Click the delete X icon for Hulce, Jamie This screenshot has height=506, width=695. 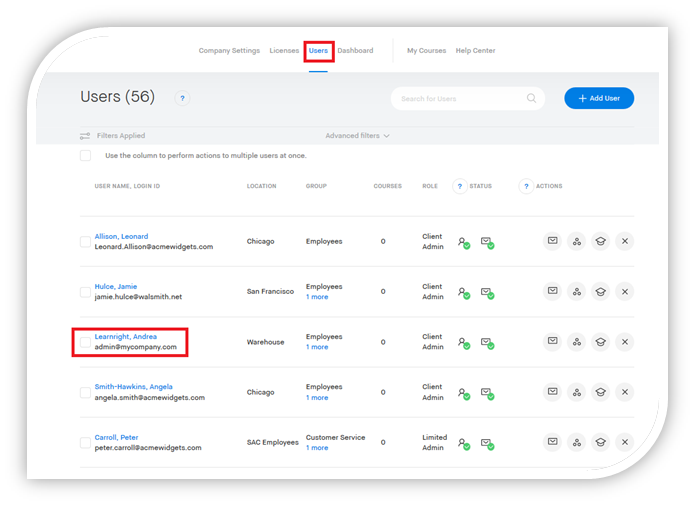tap(625, 291)
